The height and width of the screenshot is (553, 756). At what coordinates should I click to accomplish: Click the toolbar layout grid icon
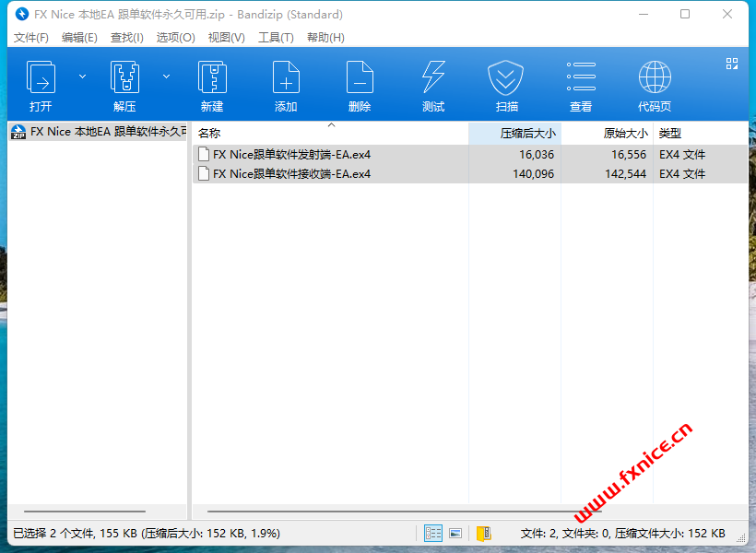(x=732, y=64)
